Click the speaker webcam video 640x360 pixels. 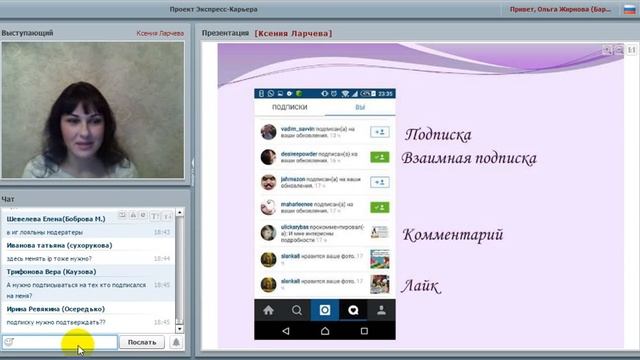click(93, 110)
